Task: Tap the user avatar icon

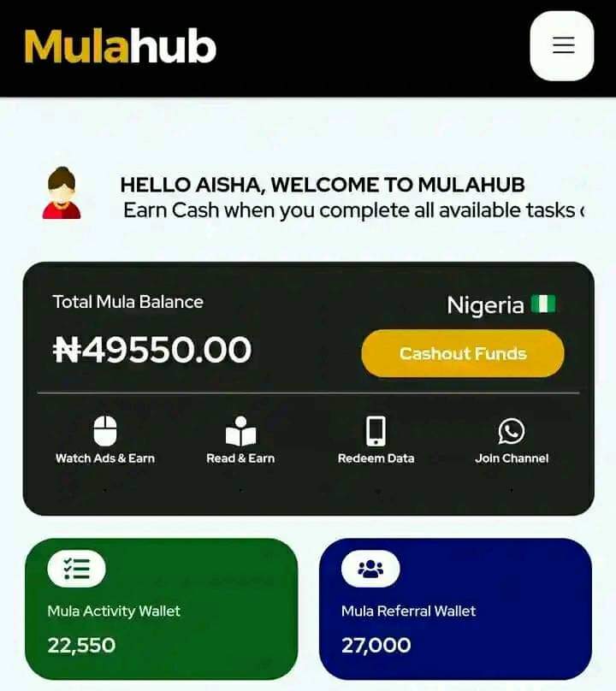Action: tap(62, 192)
